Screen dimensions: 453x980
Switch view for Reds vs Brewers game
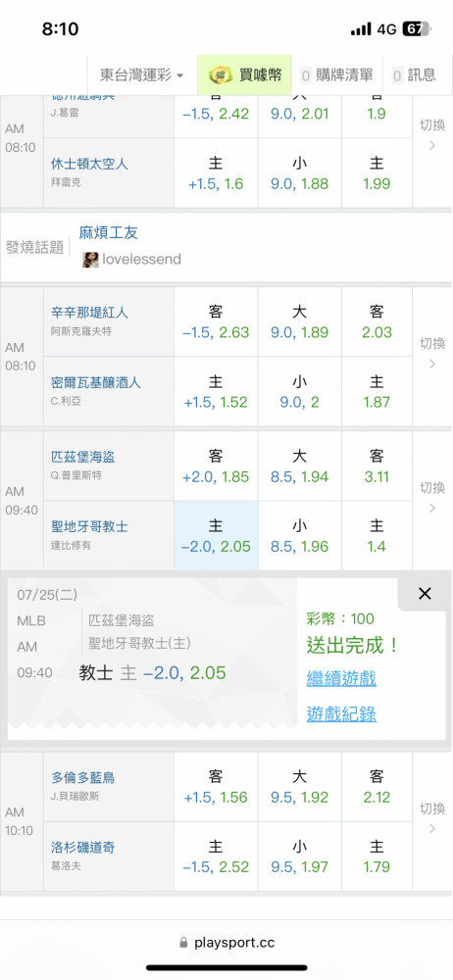click(432, 353)
